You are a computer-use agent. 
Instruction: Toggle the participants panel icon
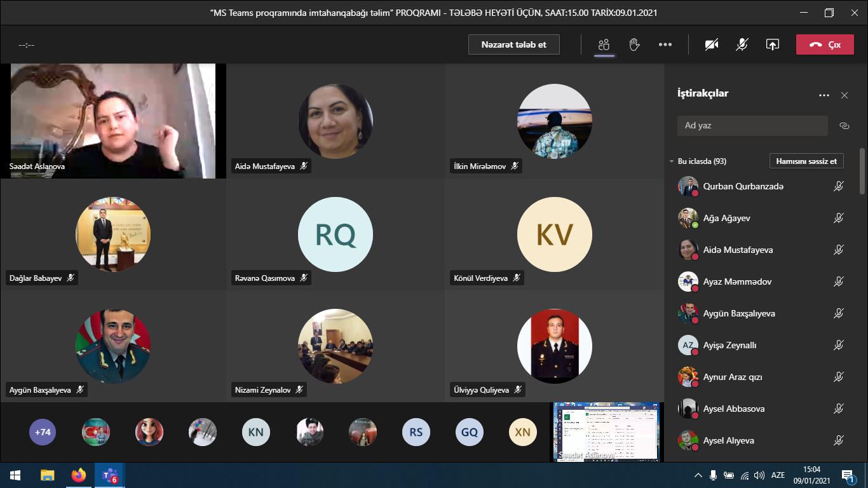(604, 44)
